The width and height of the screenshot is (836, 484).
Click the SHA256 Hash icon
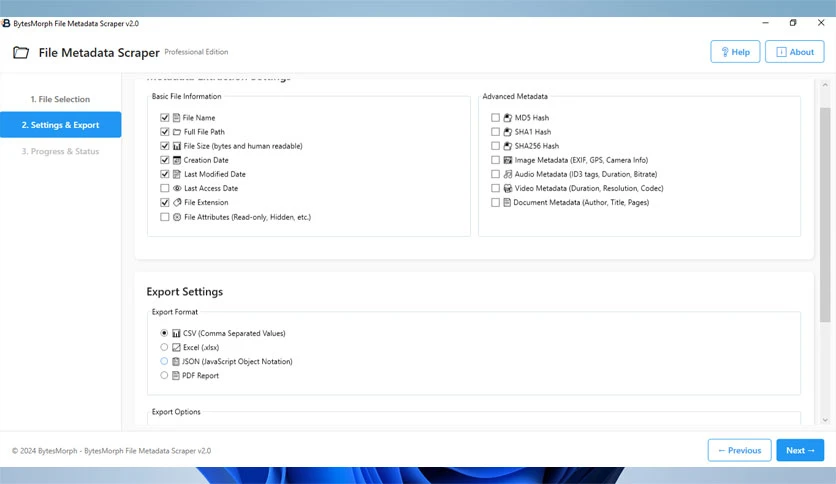point(508,146)
